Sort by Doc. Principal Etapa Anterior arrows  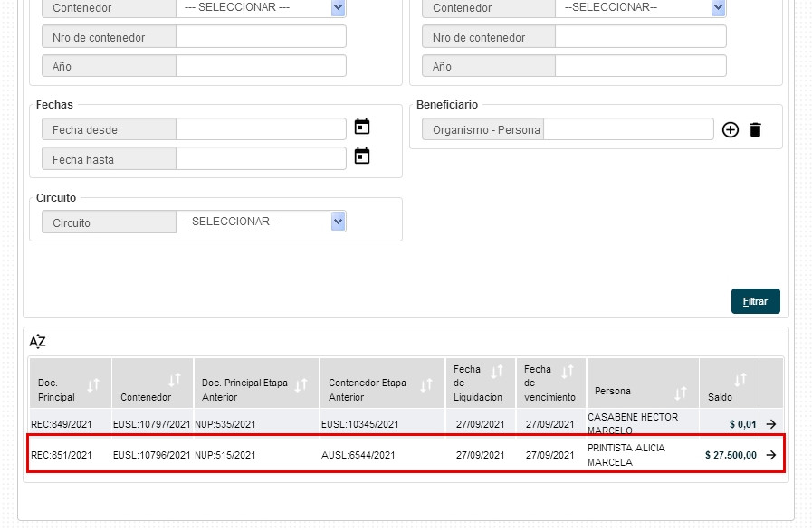click(301, 384)
